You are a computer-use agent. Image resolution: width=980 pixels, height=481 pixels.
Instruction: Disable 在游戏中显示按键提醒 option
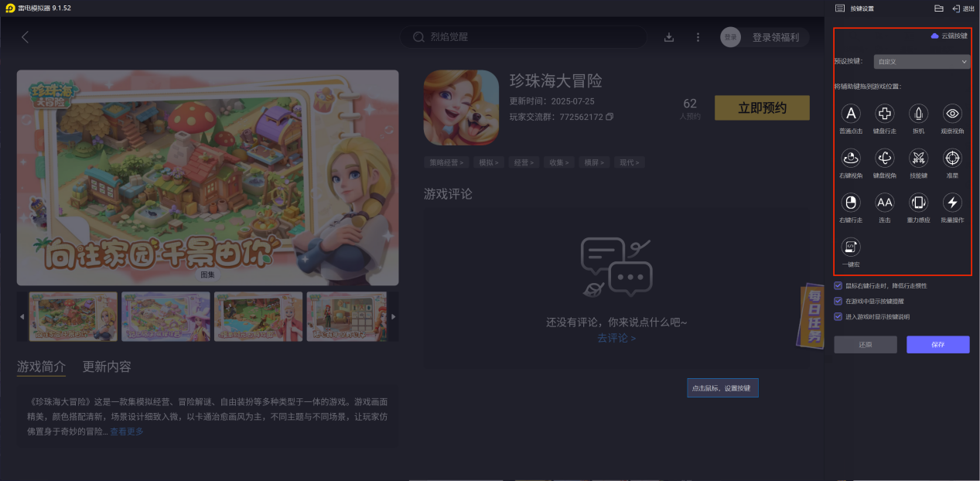tap(838, 301)
